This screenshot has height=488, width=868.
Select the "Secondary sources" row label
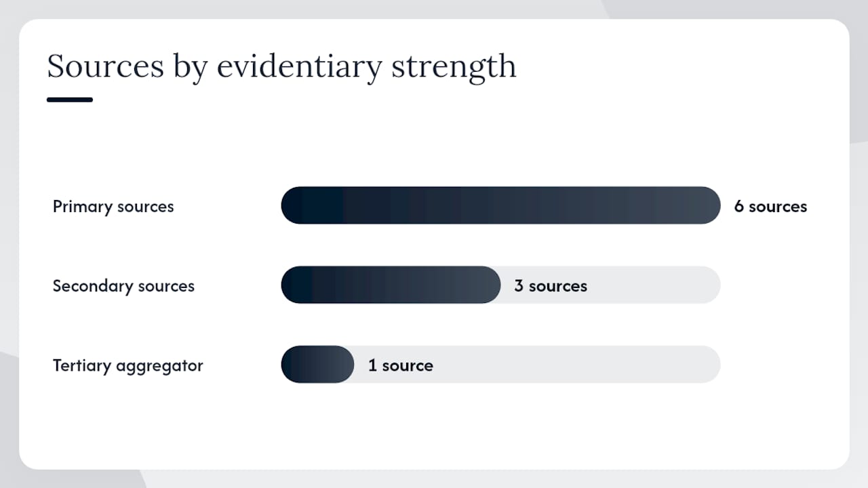point(123,286)
